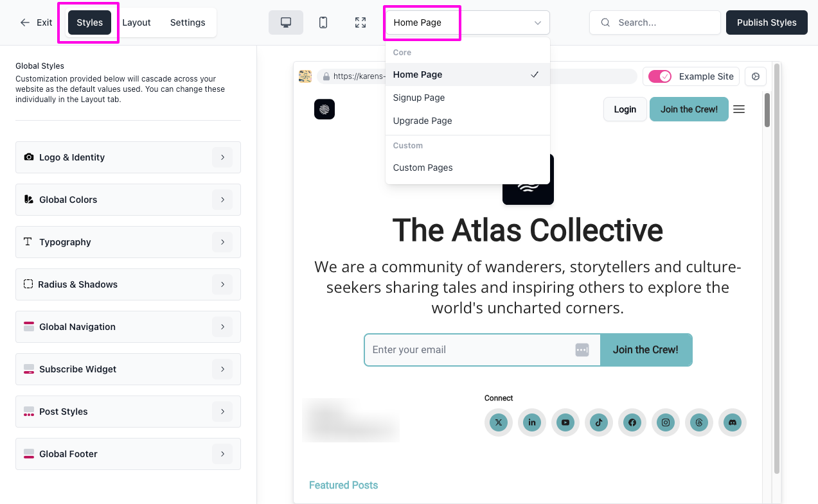Expand the Global Colors section
818x504 pixels.
pos(222,200)
